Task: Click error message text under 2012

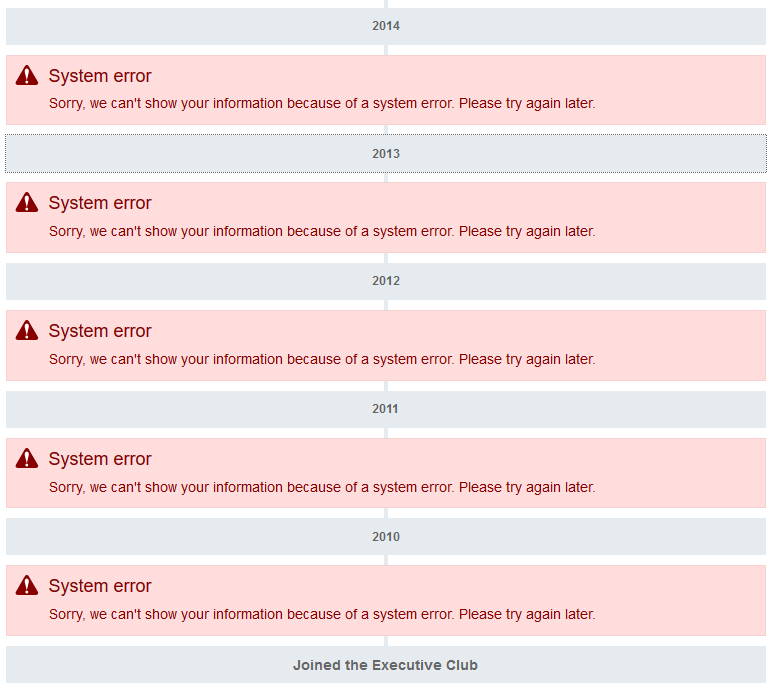Action: pos(322,359)
